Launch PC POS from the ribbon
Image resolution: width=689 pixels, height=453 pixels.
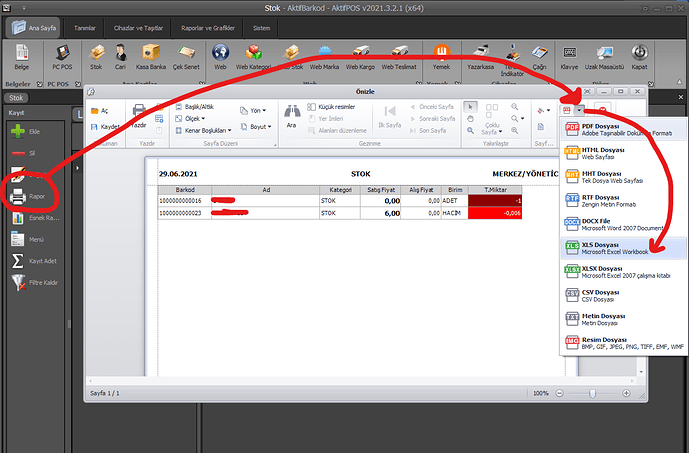[62, 57]
